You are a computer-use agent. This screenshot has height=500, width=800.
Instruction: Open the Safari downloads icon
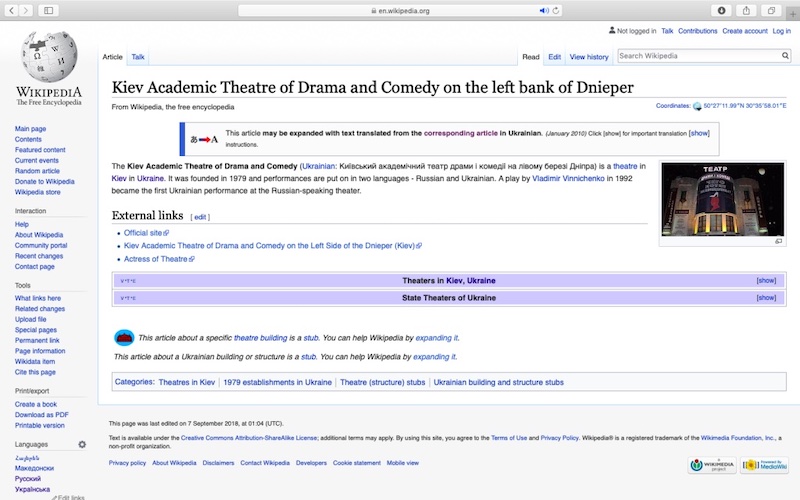point(721,10)
